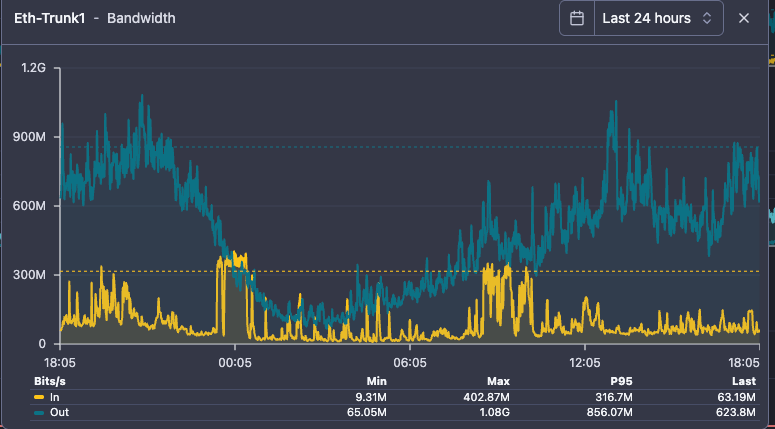Click the 900M y-axis label
Viewport: 775px width, 429px height.
coord(29,137)
